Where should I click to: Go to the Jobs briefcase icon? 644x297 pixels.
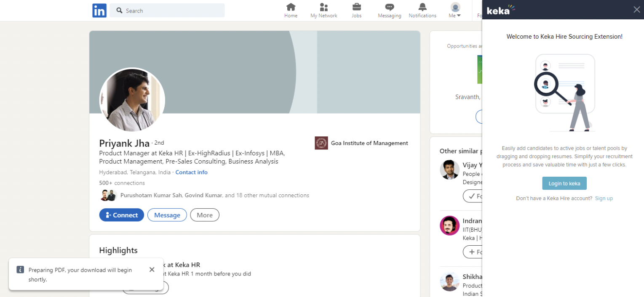(x=356, y=7)
